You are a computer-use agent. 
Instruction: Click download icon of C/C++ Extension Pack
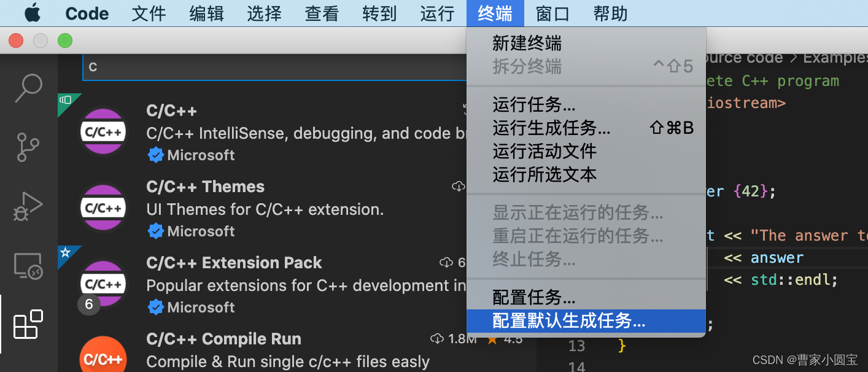[x=446, y=263]
